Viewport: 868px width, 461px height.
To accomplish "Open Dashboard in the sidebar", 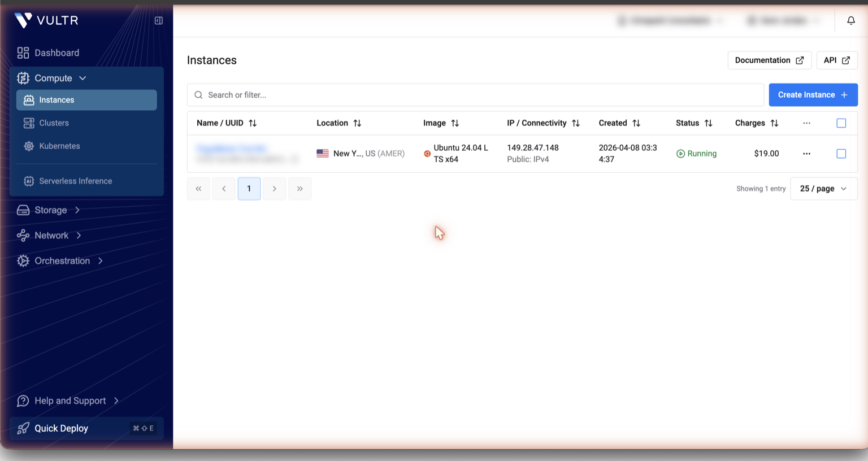I will 57,53.
